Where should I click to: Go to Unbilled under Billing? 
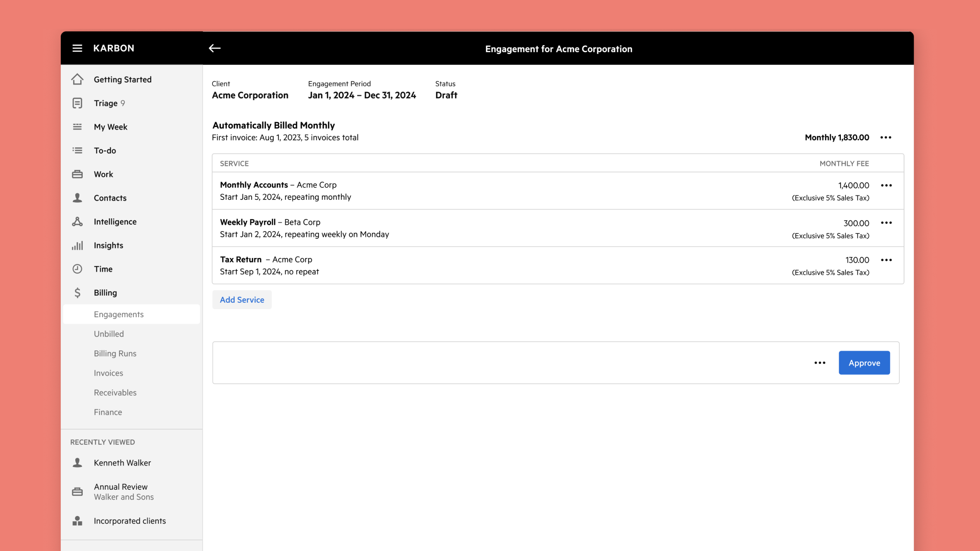(x=109, y=334)
